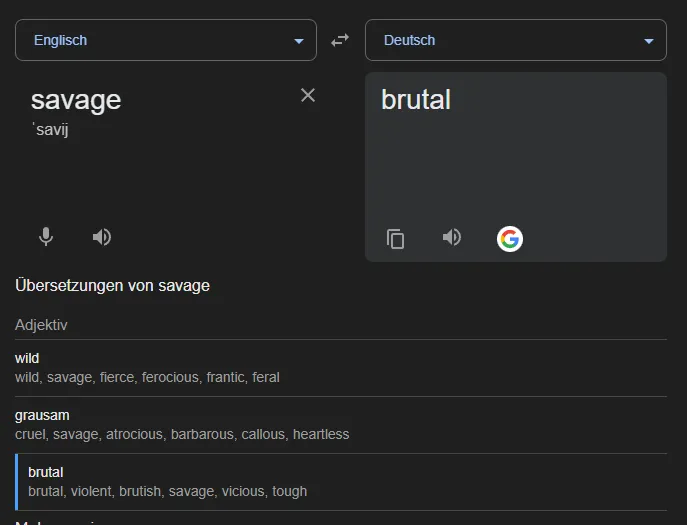
Task: Copy the translation brutal to the clipboard
Action: click(x=396, y=239)
